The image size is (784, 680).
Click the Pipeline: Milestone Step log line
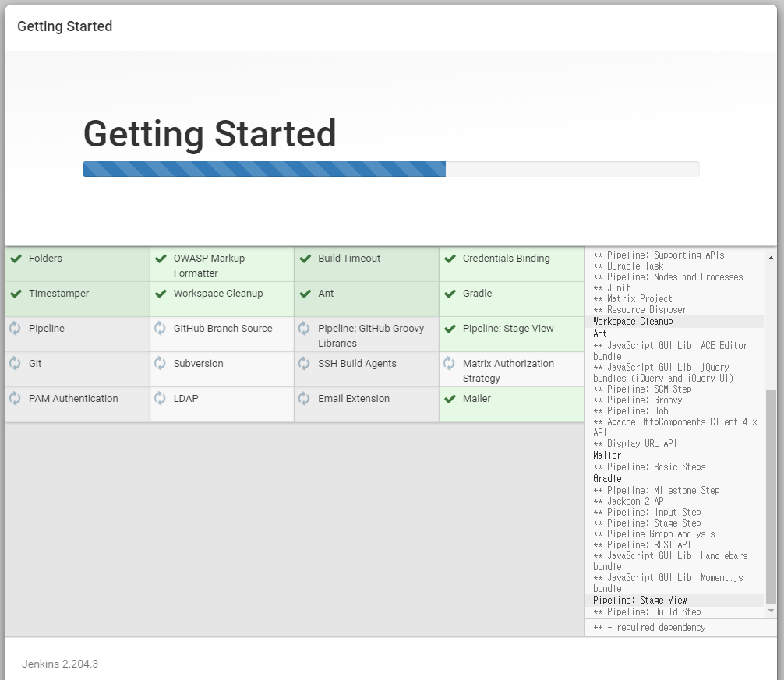click(656, 491)
